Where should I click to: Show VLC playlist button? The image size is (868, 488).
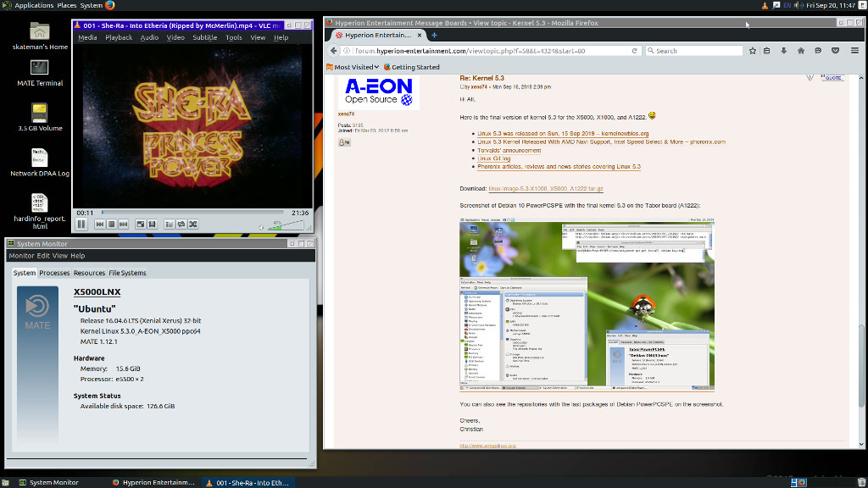pyautogui.click(x=170, y=224)
